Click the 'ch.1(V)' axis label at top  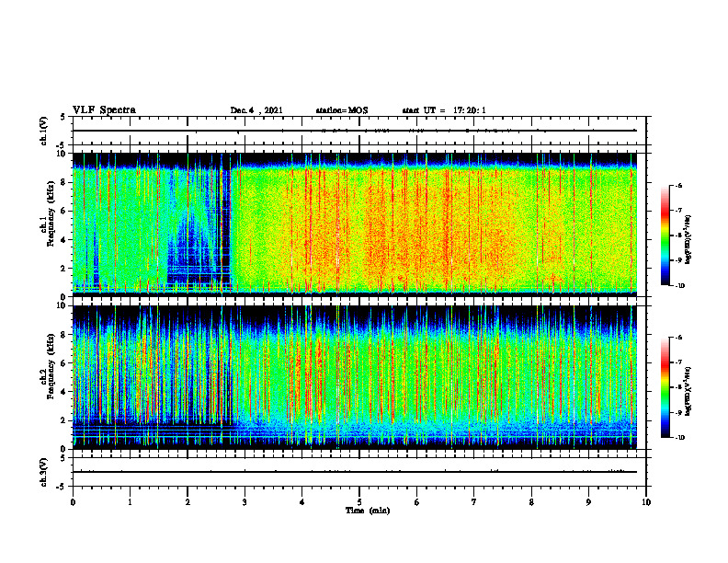(45, 131)
